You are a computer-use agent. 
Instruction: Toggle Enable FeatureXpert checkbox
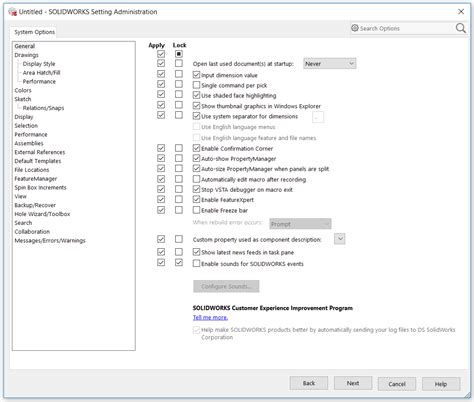[x=196, y=200]
